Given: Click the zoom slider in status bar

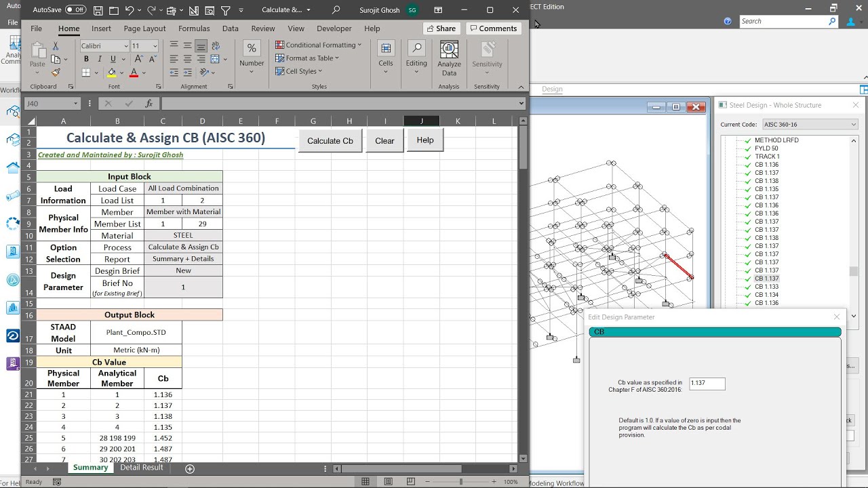Looking at the screenshot, I should click(x=461, y=482).
